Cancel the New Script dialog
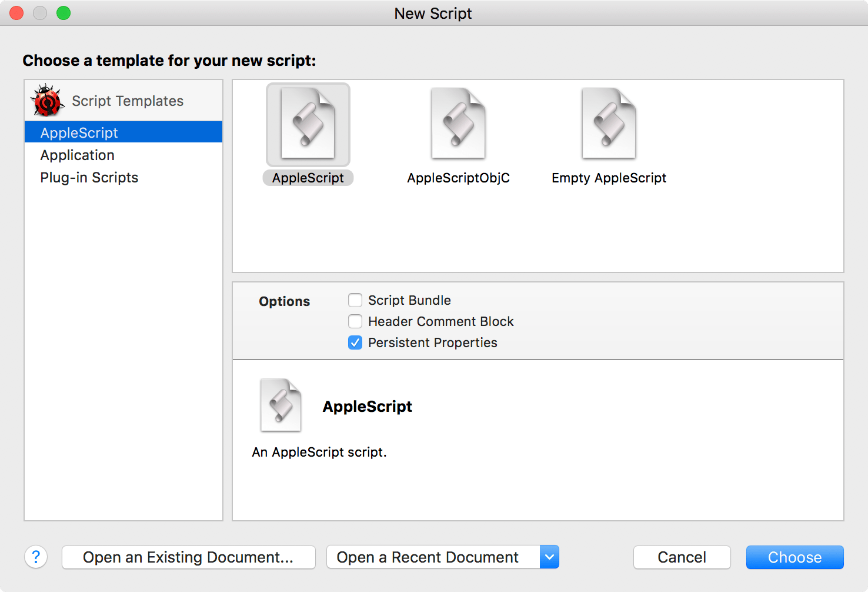 click(682, 557)
